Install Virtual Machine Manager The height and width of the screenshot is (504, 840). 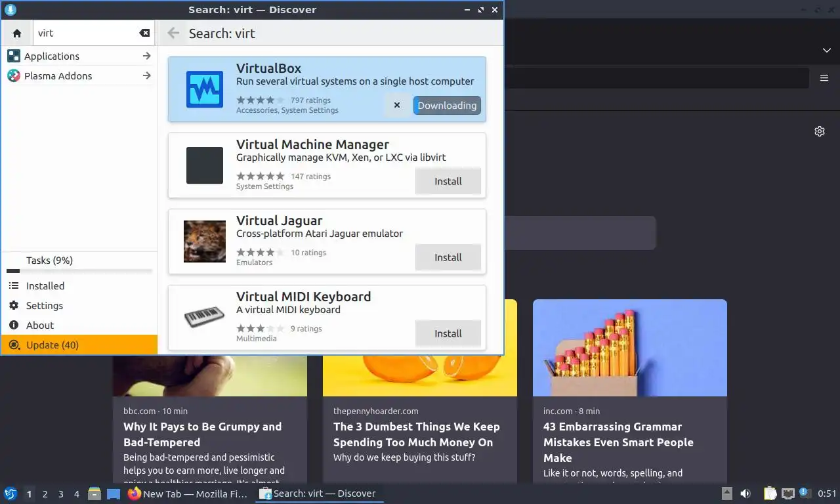pos(448,181)
